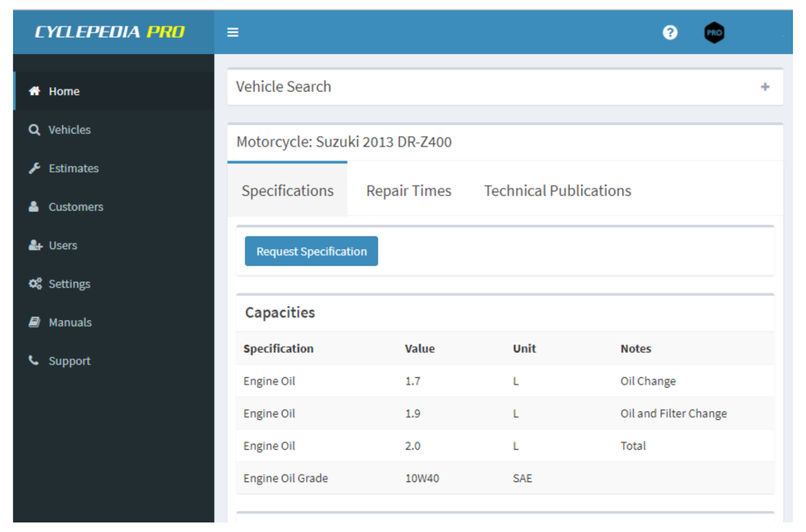806x532 pixels.
Task: Open the help question mark icon
Action: coord(670,32)
